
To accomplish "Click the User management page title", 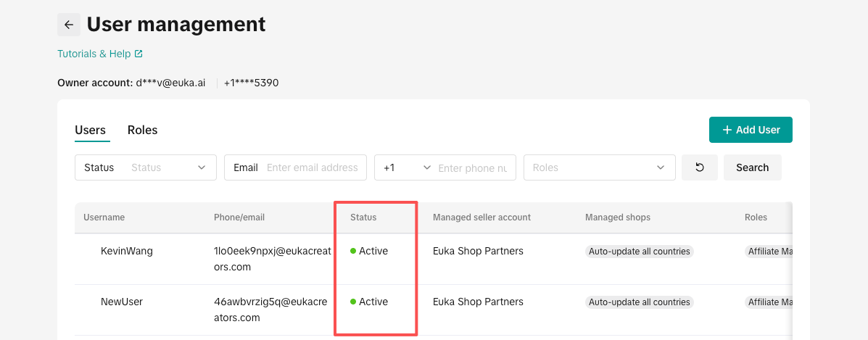I will pos(176,25).
